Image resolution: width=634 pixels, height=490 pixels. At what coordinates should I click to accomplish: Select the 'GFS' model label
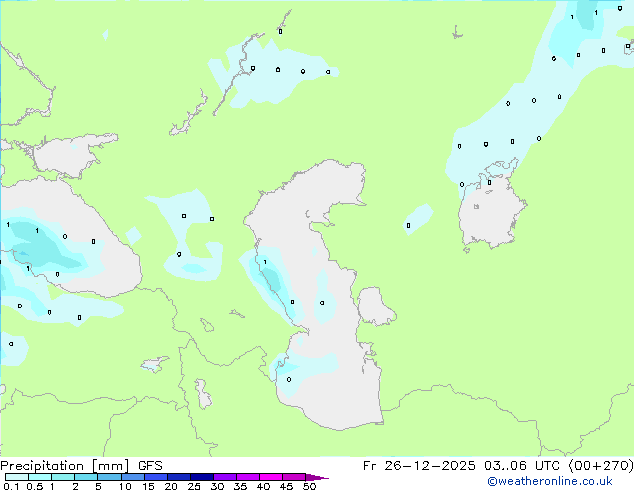(150, 466)
